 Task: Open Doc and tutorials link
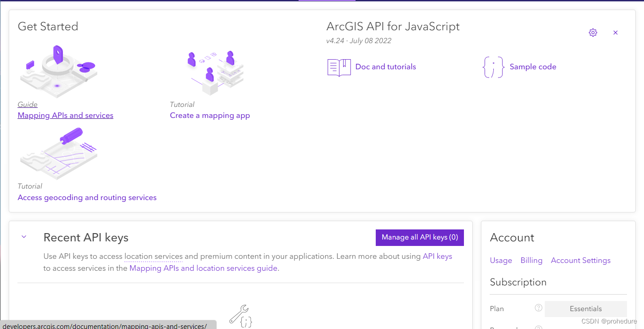[386, 67]
